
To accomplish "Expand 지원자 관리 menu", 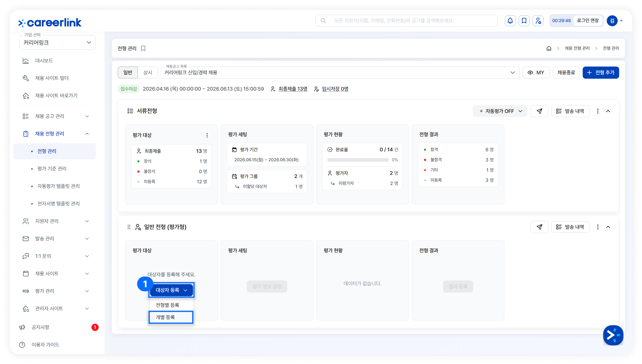I will click(x=55, y=221).
